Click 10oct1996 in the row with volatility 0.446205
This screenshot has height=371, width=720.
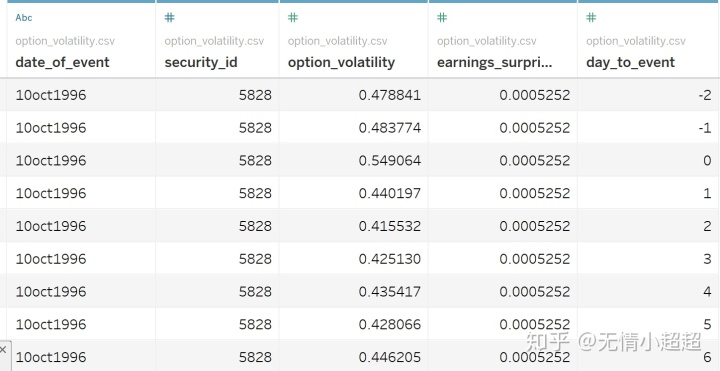pyautogui.click(x=51, y=357)
